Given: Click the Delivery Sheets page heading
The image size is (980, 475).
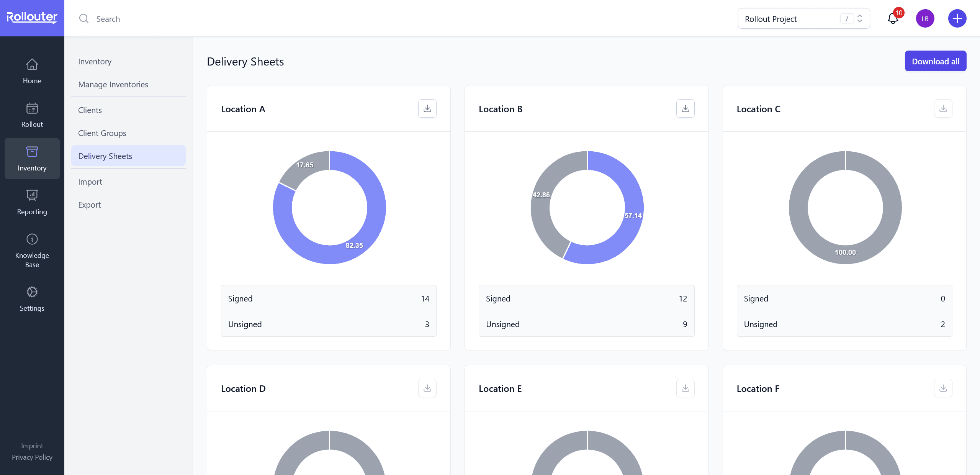Looking at the screenshot, I should 245,61.
